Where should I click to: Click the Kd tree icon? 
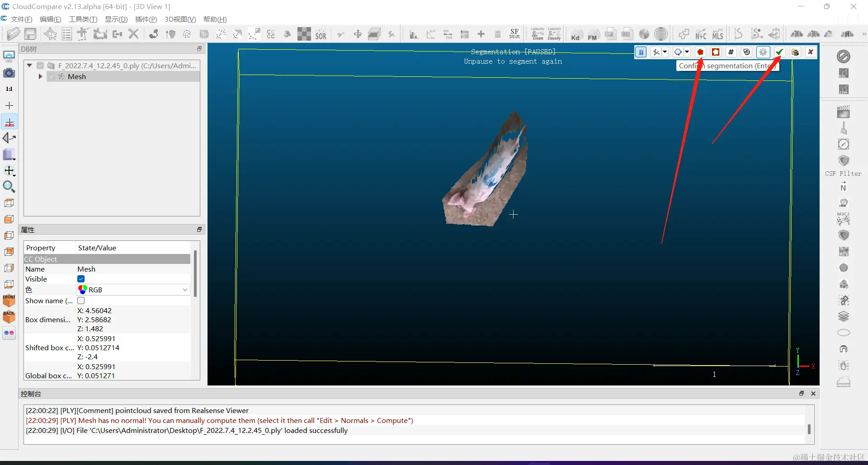point(576,34)
